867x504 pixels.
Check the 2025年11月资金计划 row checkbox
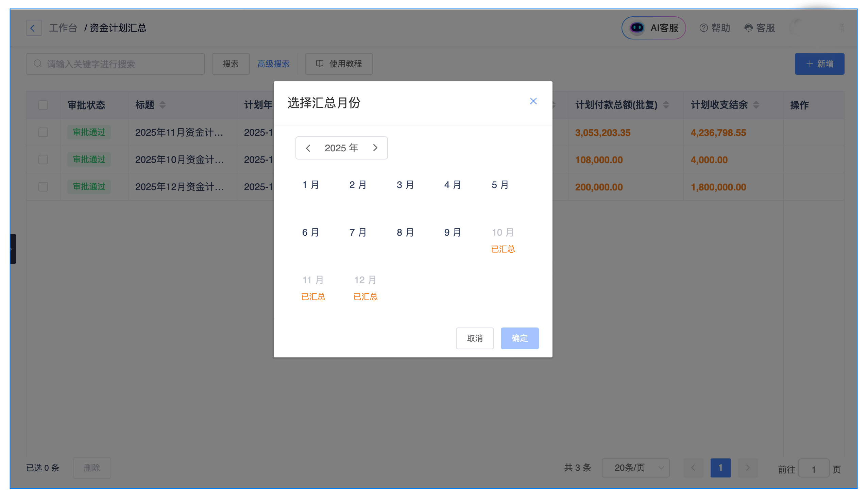coord(43,132)
